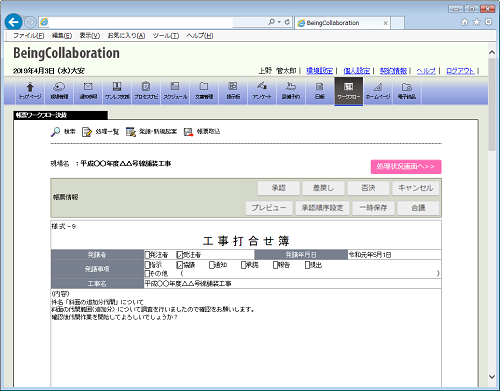Click the page scrollbar up arrow

492,52
